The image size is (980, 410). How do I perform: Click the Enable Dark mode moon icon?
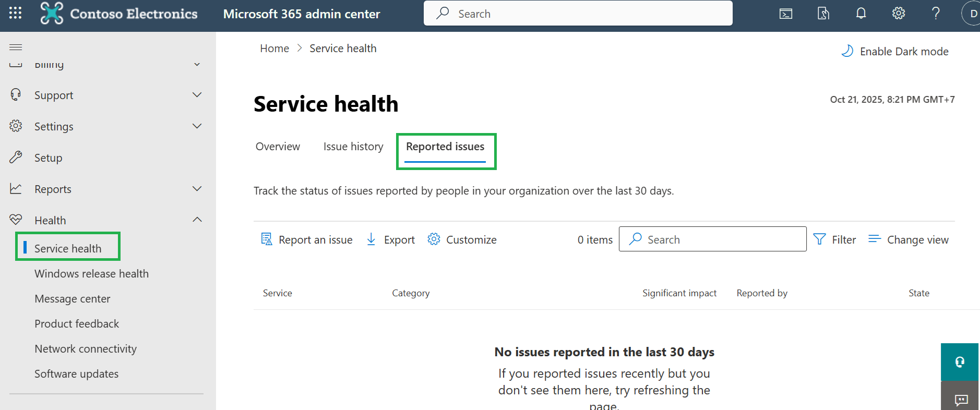(847, 51)
